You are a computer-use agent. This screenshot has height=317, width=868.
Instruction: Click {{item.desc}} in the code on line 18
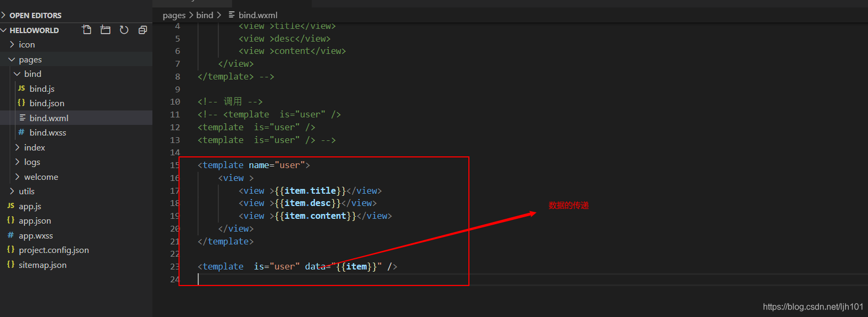[x=308, y=203]
